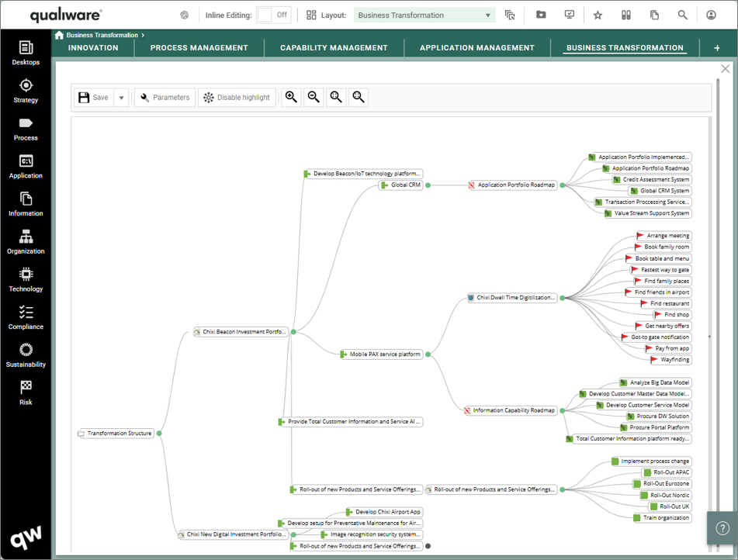Open the Process sidebar section
738x560 pixels.
(26, 128)
